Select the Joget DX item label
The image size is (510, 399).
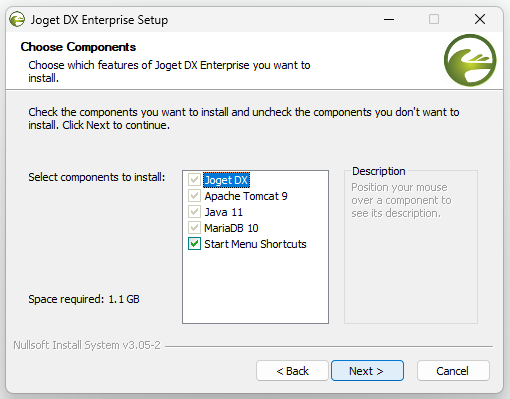tap(226, 180)
